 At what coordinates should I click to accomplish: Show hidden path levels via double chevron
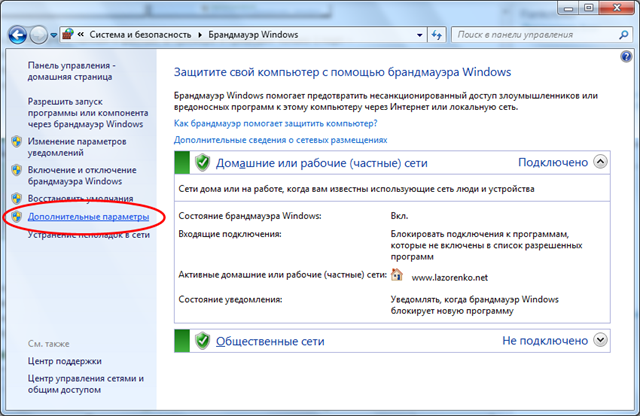pos(81,35)
